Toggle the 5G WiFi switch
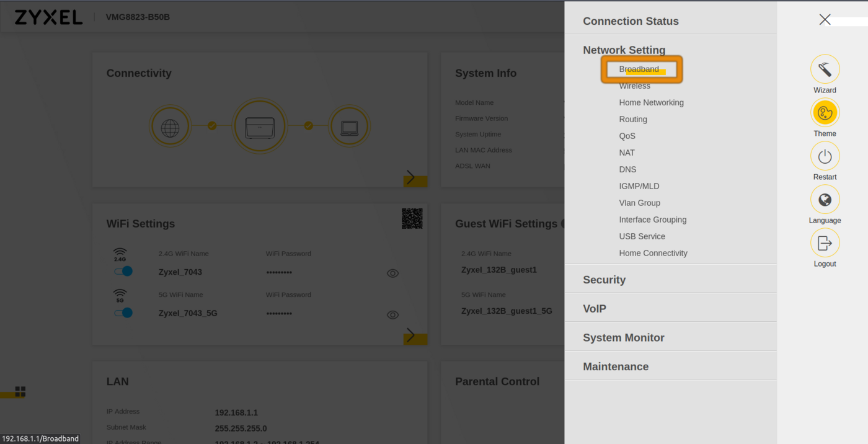 tap(123, 313)
